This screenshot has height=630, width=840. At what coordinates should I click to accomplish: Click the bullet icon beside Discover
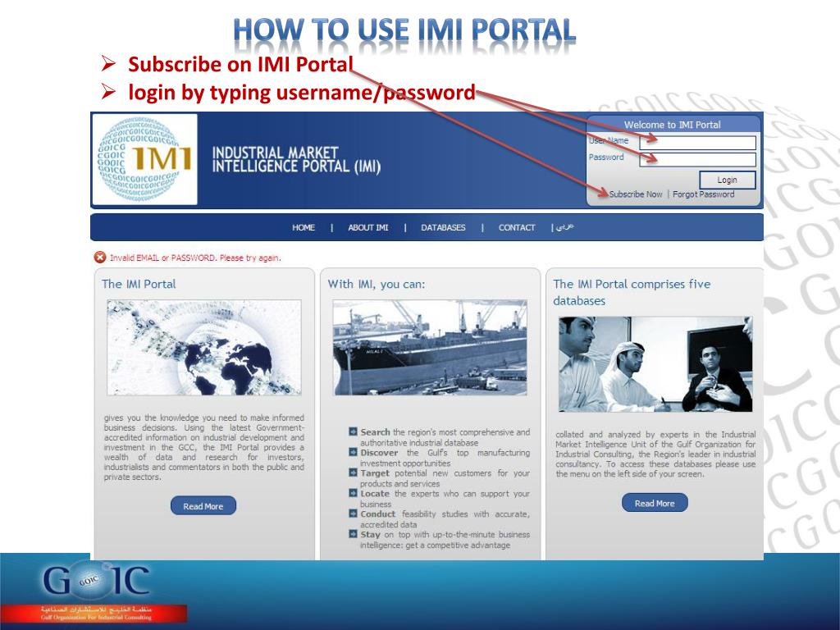[353, 452]
